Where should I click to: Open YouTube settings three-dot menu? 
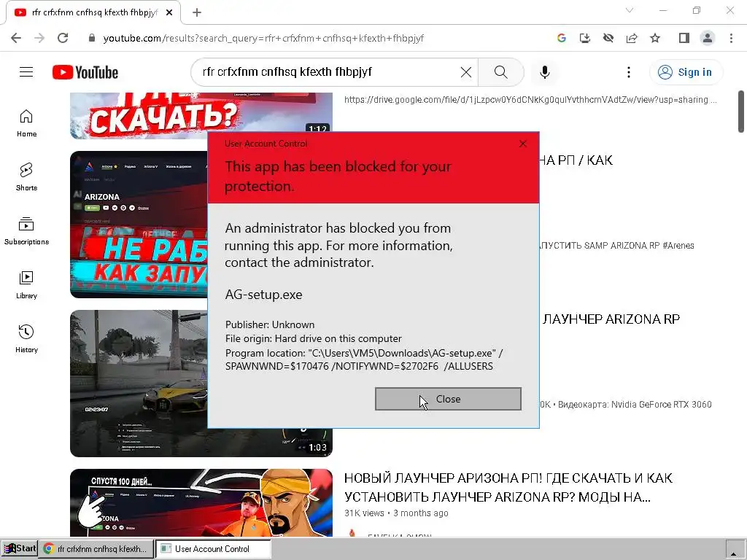pyautogui.click(x=629, y=72)
